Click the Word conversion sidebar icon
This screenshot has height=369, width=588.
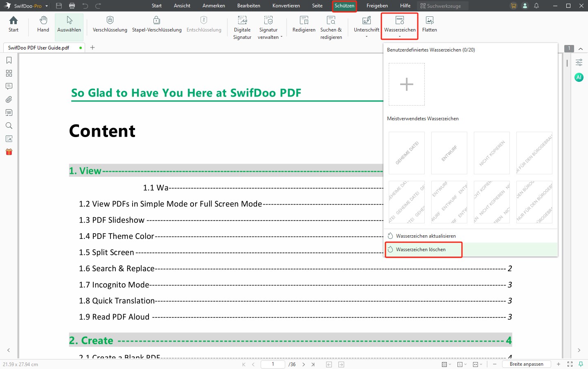point(9,112)
